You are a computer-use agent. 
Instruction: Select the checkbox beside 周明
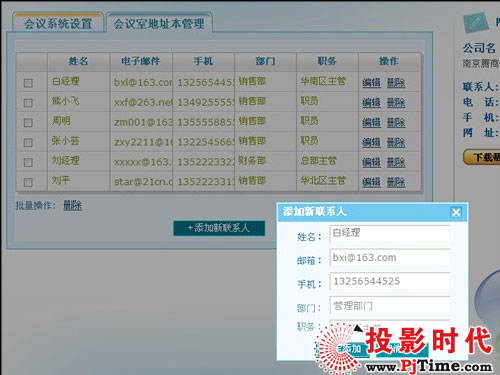[x=28, y=123]
